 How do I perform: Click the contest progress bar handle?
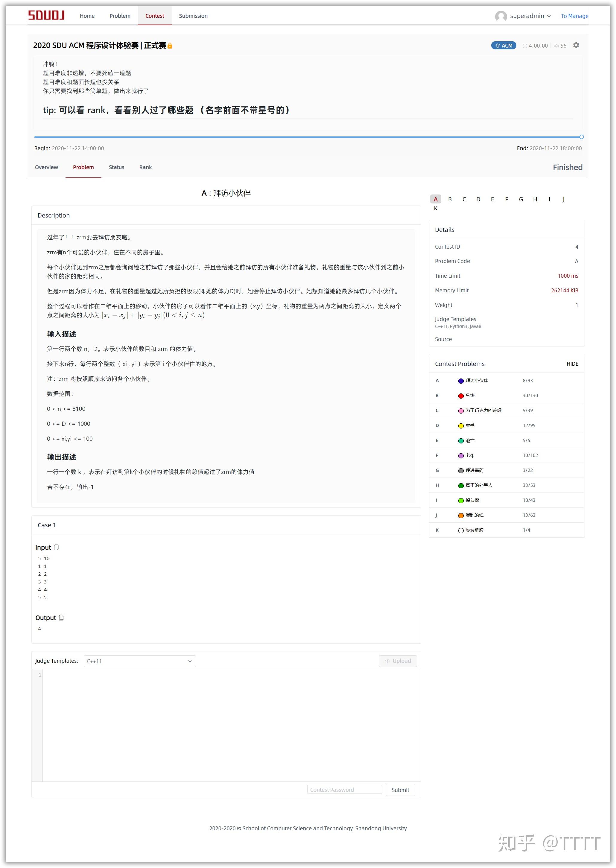(582, 137)
